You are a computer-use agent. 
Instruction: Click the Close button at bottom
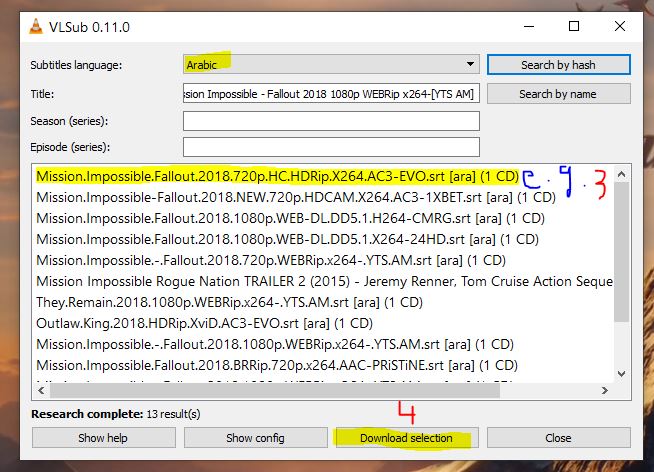point(558,438)
